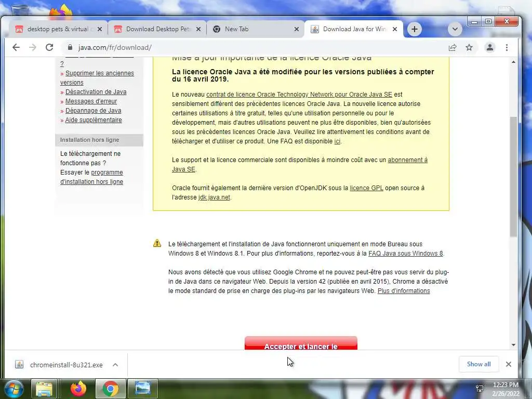532x399 pixels.
Task: Click the yellow warning triangle icon
Action: 157,243
